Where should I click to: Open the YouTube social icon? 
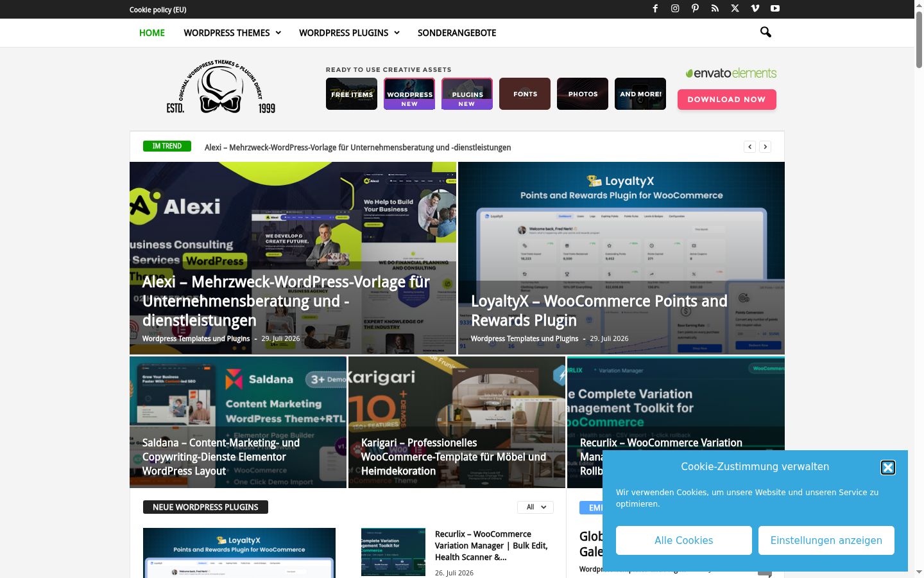click(x=775, y=8)
